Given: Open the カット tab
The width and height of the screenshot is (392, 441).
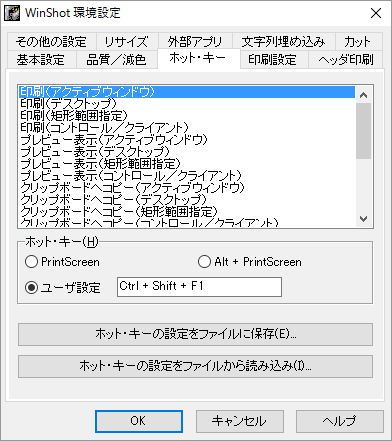Looking at the screenshot, I should (358, 42).
